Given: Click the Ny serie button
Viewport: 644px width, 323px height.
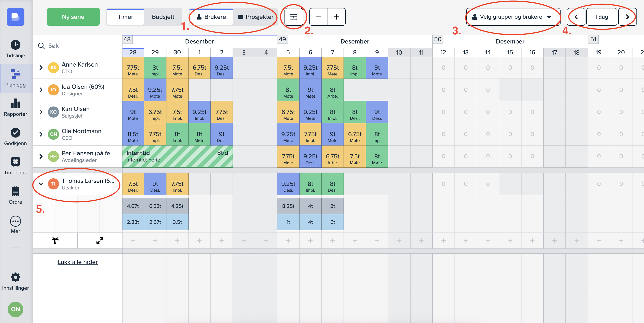Looking at the screenshot, I should [x=73, y=17].
